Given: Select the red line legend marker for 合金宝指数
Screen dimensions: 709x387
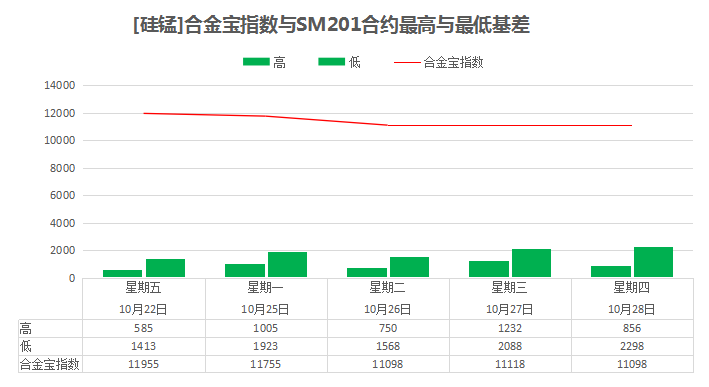Looking at the screenshot, I should [407, 62].
